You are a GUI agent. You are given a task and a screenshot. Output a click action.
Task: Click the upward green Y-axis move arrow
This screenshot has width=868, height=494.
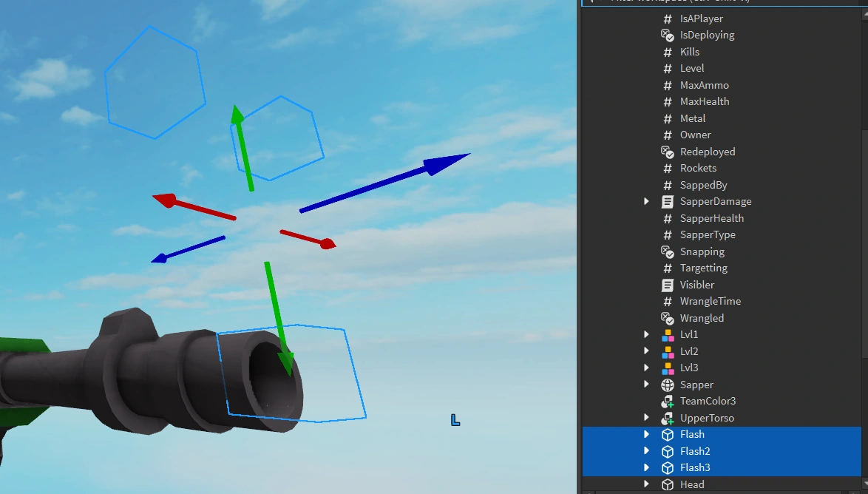pos(243,148)
